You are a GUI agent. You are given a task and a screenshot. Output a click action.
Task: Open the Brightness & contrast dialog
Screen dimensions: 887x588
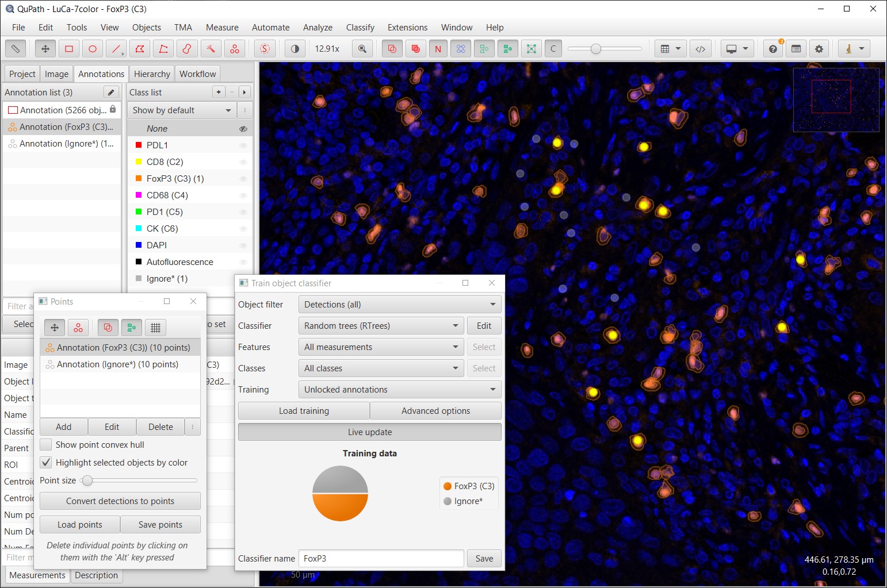(x=295, y=49)
